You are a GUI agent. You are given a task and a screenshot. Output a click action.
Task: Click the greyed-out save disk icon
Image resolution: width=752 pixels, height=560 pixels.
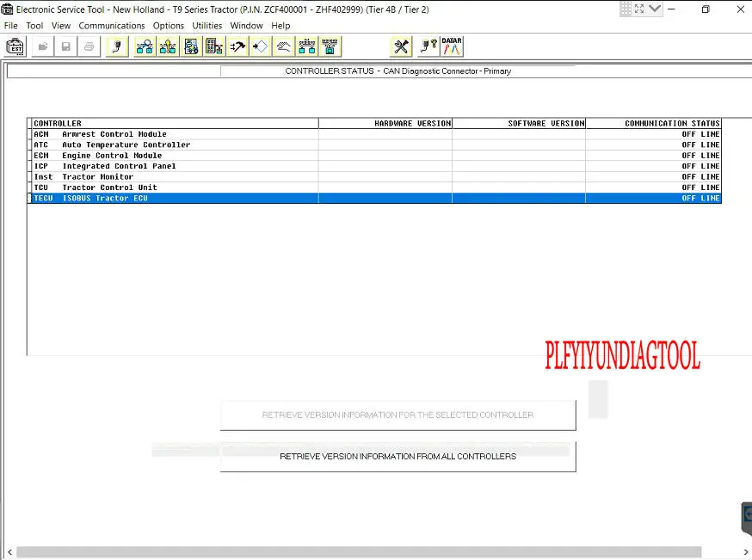click(x=65, y=47)
